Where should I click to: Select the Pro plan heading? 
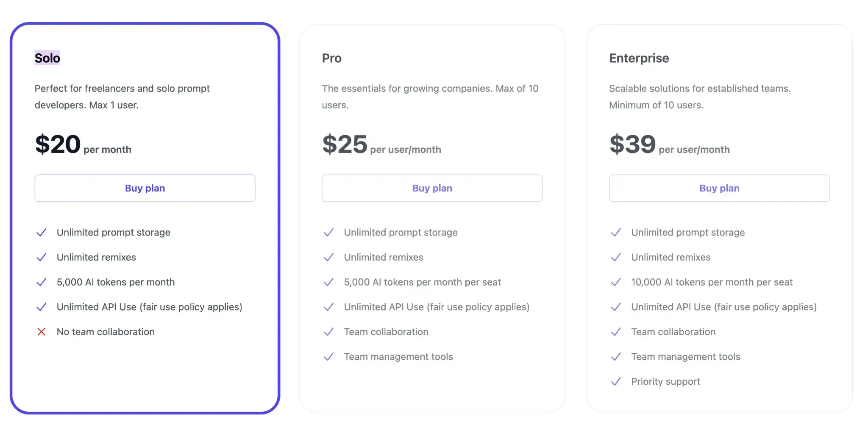(x=332, y=58)
